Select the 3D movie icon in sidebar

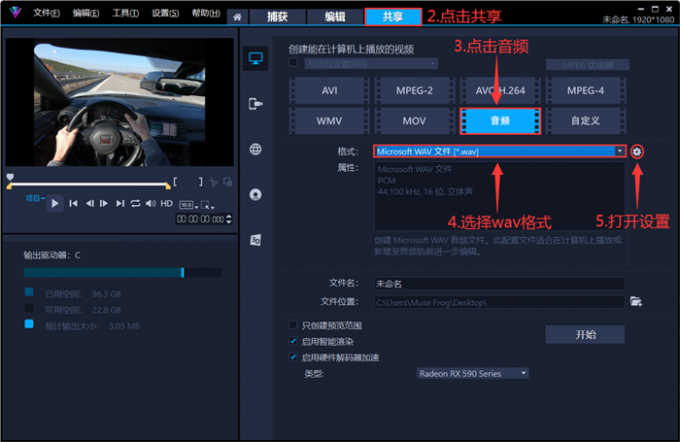255,240
